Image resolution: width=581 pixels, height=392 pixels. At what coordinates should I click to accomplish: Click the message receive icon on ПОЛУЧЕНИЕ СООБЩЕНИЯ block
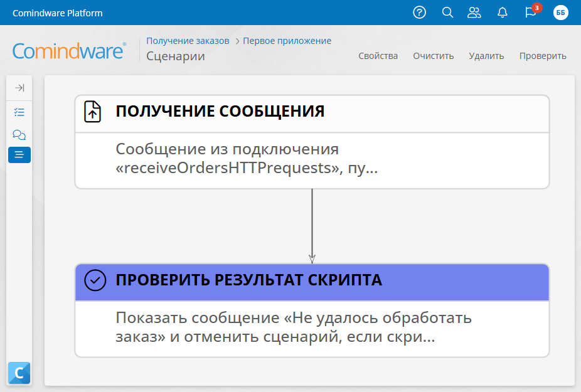click(x=92, y=113)
